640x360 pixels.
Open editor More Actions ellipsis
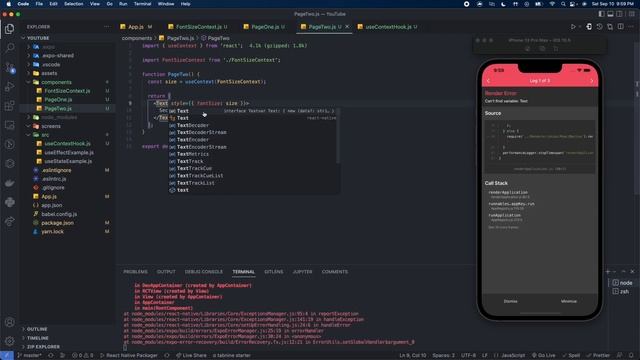pos(631,27)
